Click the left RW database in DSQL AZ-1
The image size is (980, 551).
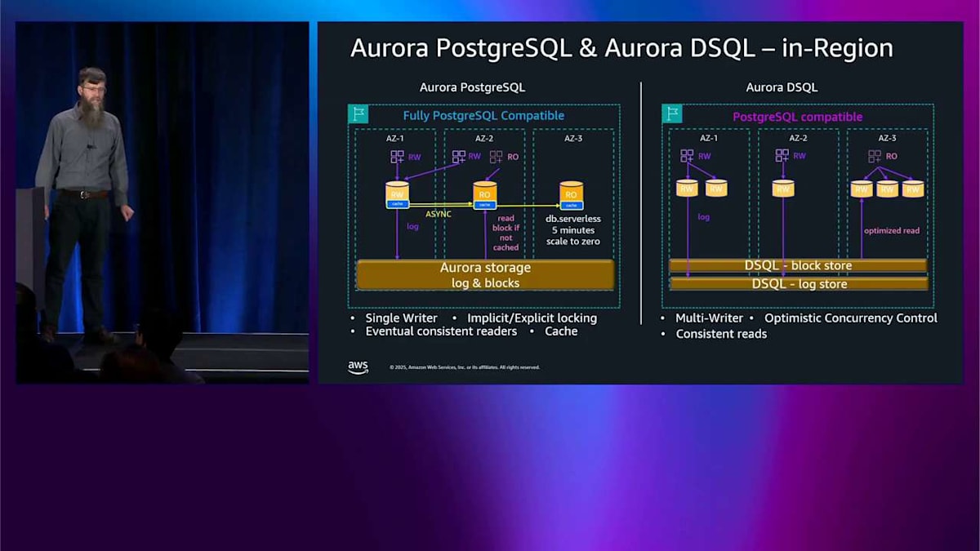coord(688,189)
